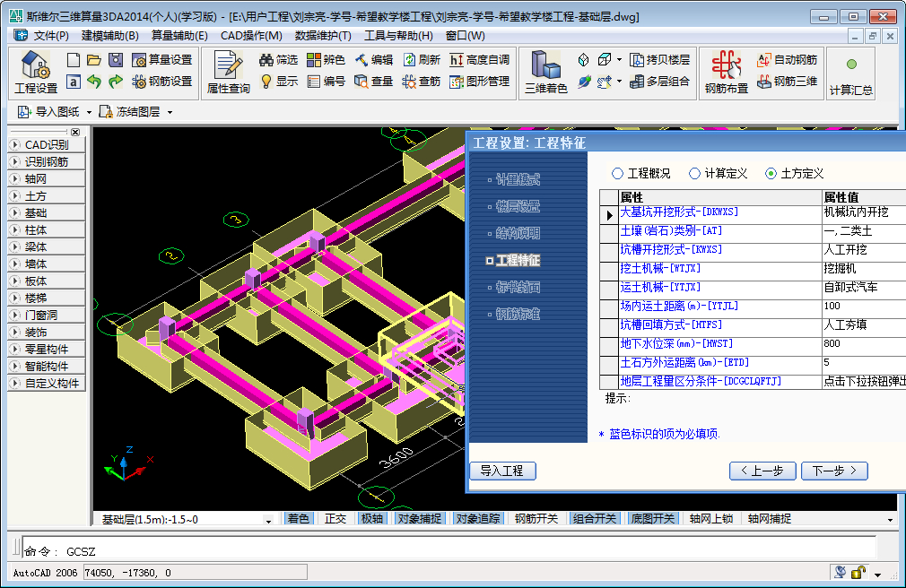This screenshot has width=906, height=588.
Task: Expand the 导入图纸 dropdown arrow
Action: point(88,112)
